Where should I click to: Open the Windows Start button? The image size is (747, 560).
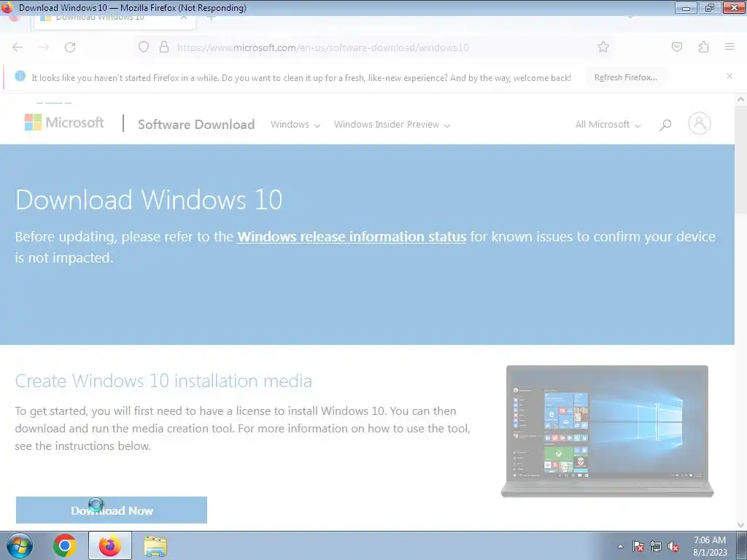coord(20,545)
